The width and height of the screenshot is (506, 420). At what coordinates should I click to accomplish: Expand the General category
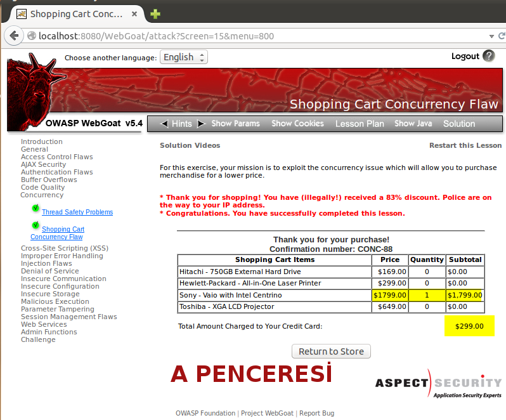click(x=34, y=149)
